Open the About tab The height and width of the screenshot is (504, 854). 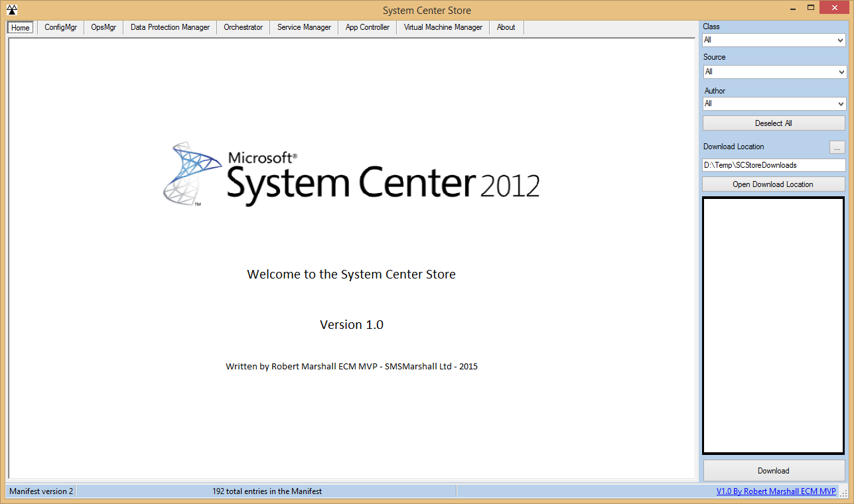click(x=506, y=27)
